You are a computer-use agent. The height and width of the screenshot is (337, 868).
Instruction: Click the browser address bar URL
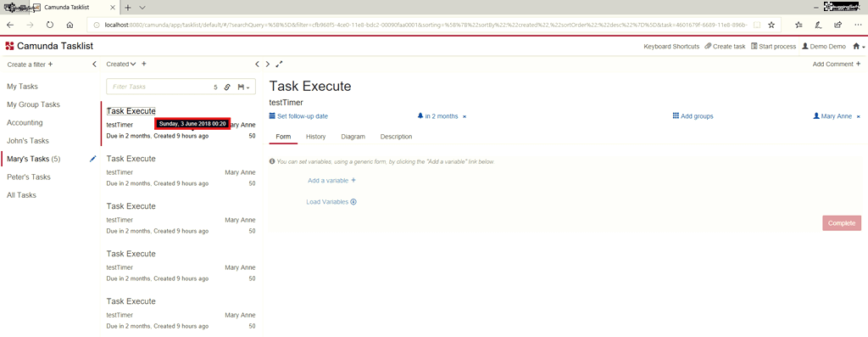point(426,25)
